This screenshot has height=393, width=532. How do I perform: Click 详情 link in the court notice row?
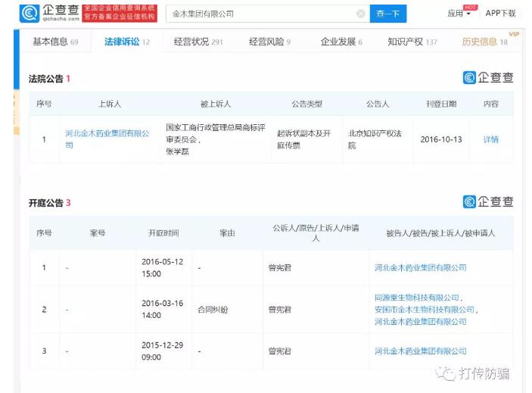coord(490,139)
